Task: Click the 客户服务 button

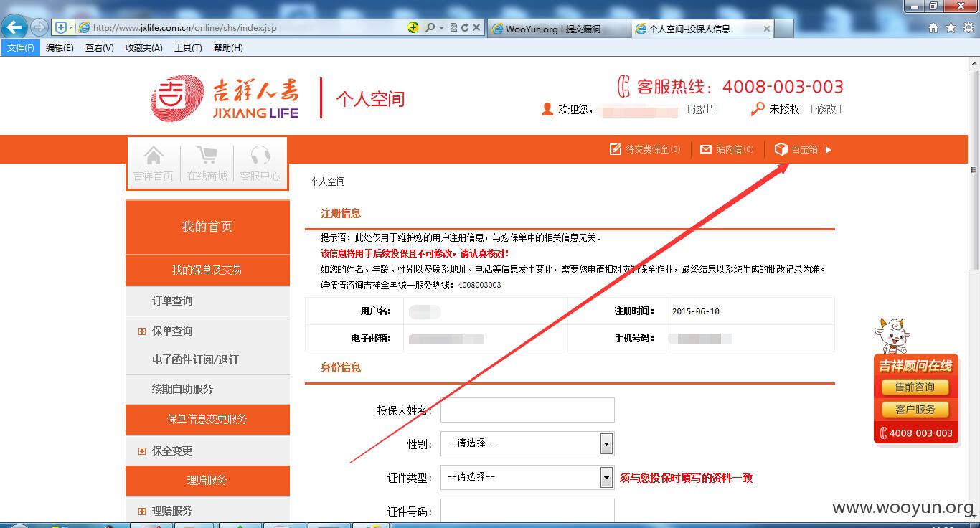Action: (x=915, y=410)
